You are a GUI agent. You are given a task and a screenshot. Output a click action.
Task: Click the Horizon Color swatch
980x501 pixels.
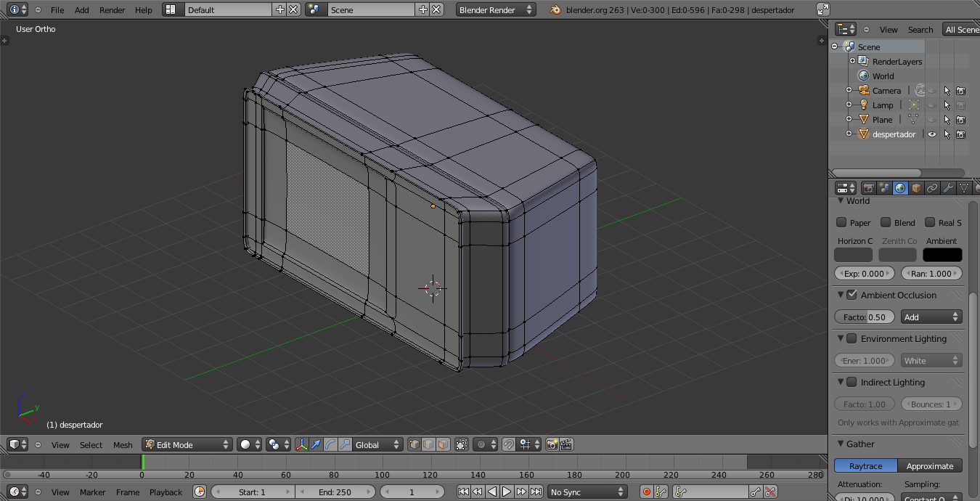[853, 255]
